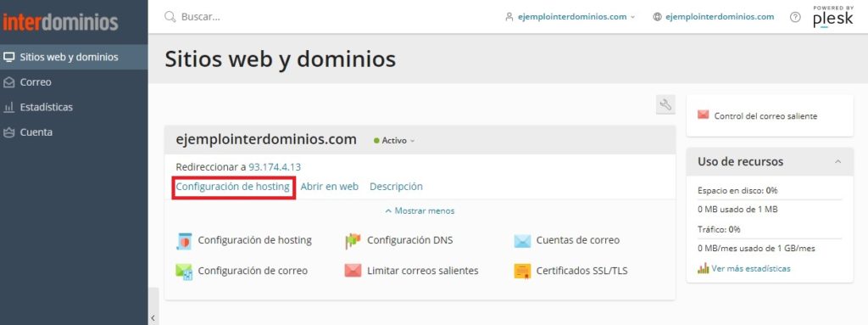Click the Cuentas de correo envelope icon
The image size is (868, 325).
click(x=522, y=241)
